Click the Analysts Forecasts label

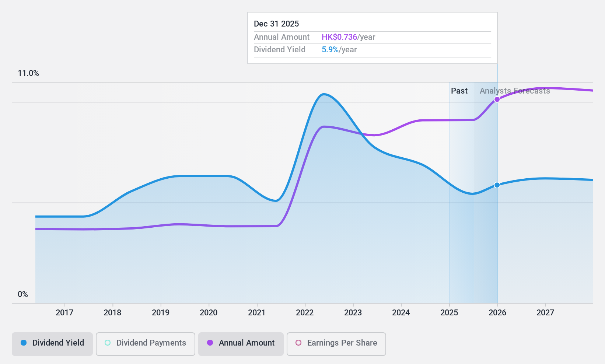coord(515,91)
